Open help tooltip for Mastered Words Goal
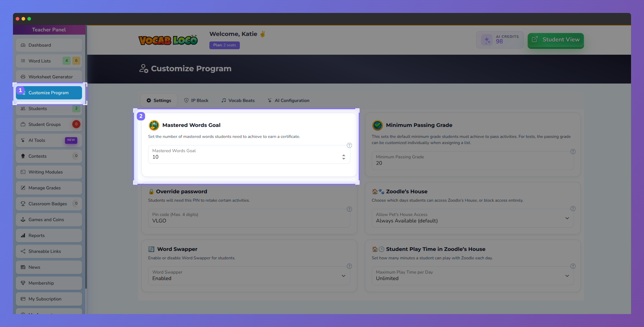This screenshot has height=327, width=644. pyautogui.click(x=349, y=145)
